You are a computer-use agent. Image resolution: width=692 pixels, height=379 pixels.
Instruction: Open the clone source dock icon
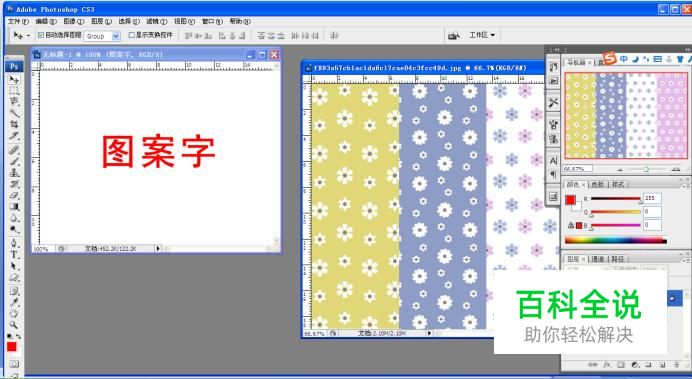553,139
